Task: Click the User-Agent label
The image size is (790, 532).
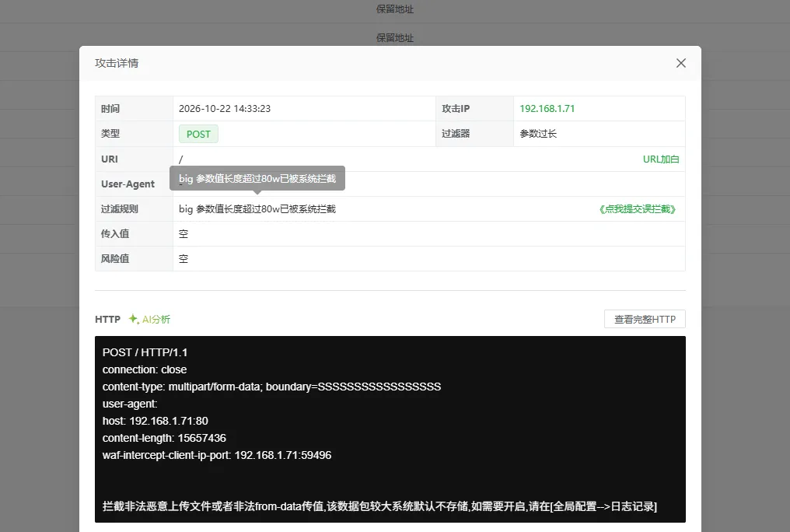Action: click(x=128, y=184)
